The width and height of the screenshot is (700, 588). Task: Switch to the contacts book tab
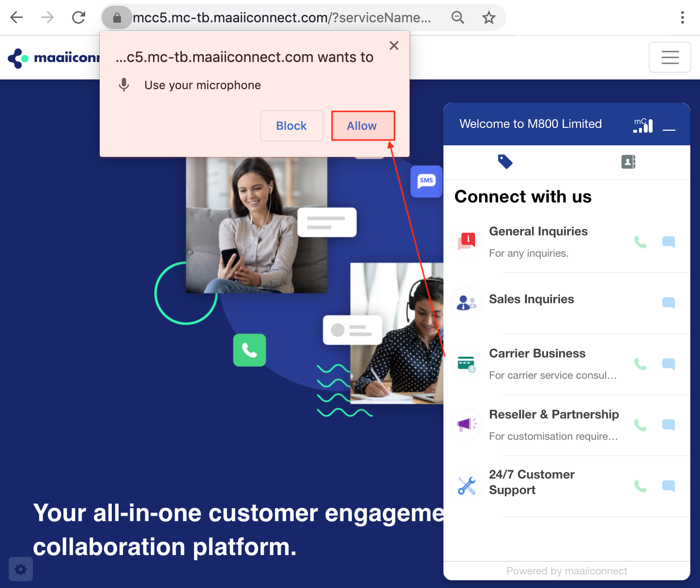tap(628, 162)
